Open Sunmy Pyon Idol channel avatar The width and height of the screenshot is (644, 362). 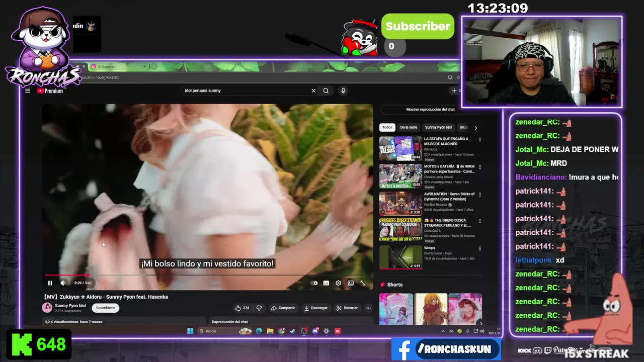click(47, 308)
